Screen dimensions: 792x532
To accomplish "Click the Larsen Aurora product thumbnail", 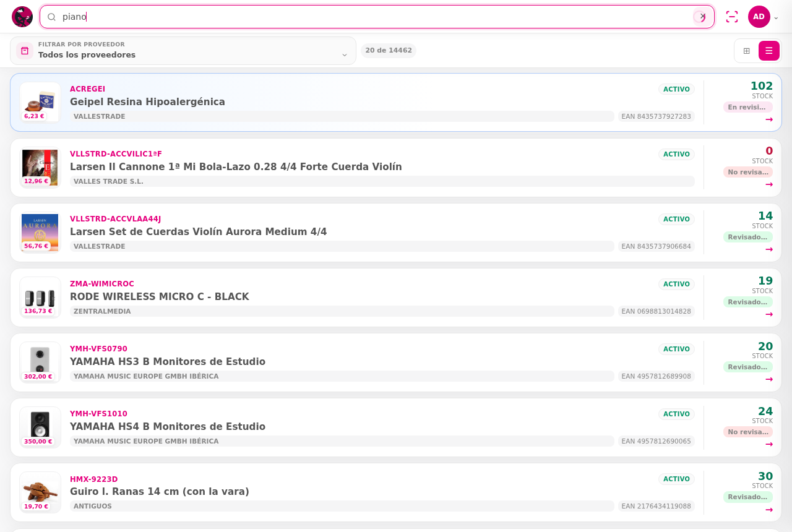I will point(40,232).
